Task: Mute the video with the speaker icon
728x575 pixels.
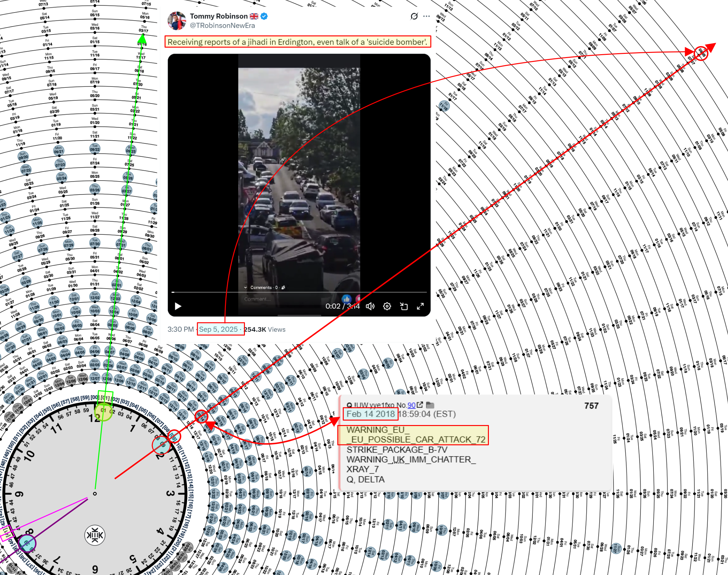Action: [x=370, y=306]
